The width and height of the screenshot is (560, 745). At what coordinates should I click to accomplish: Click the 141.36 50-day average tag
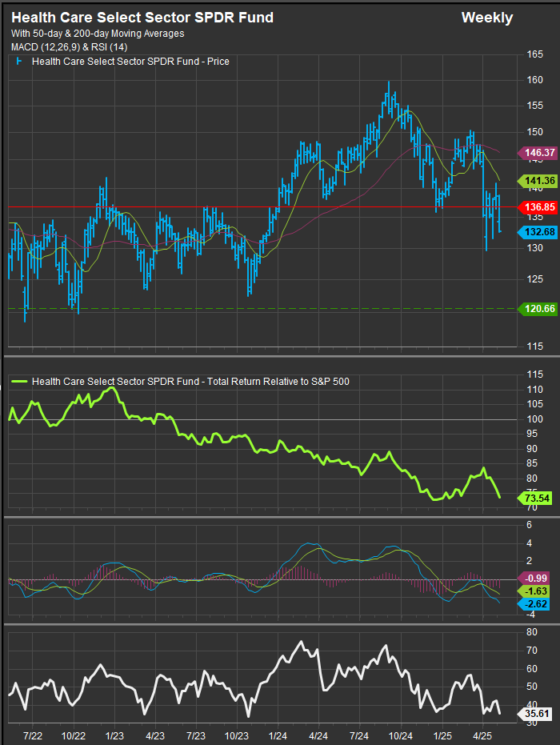[x=537, y=181]
